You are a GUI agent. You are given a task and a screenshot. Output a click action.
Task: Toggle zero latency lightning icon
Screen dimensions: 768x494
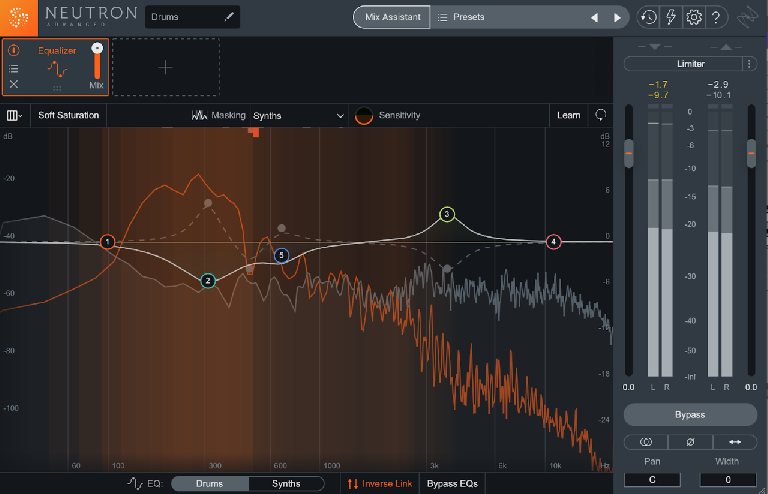(671, 18)
